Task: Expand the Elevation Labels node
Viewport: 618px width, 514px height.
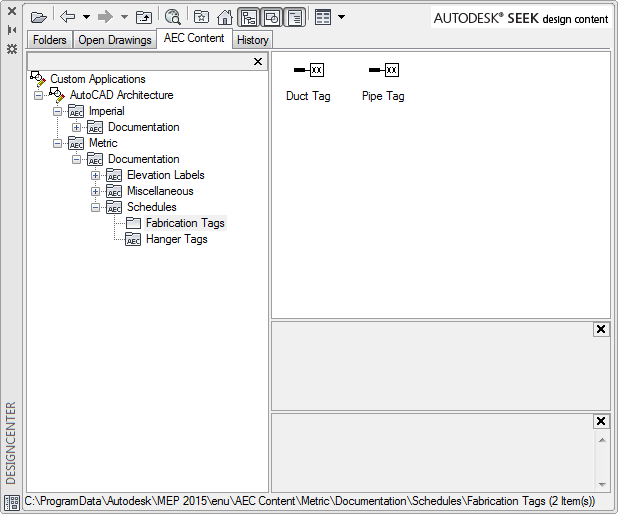Action: click(95, 175)
